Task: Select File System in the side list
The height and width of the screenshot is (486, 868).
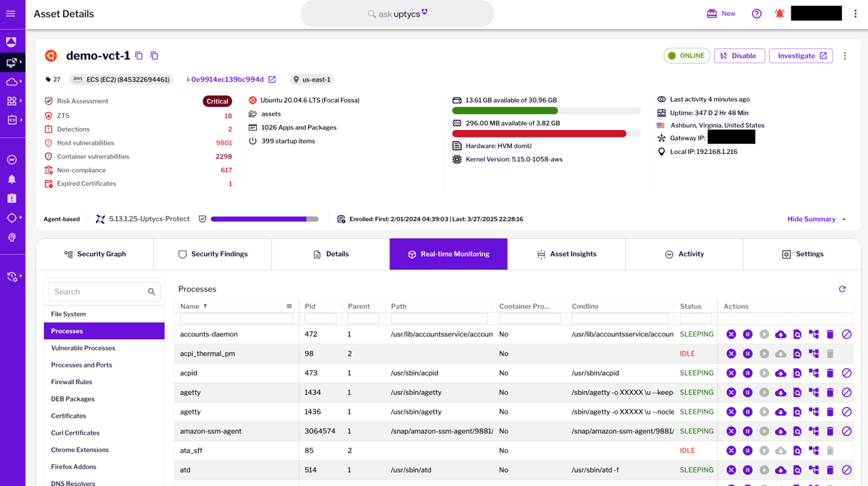Action: [104, 314]
